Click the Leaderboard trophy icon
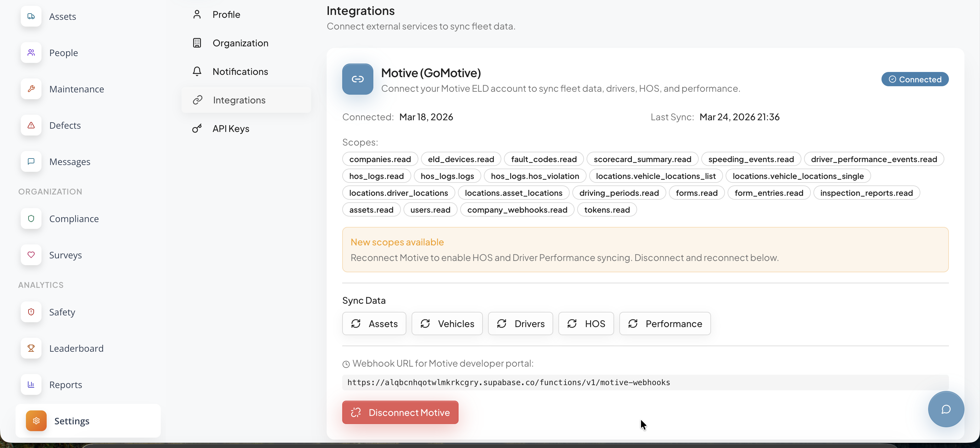 (x=31, y=348)
